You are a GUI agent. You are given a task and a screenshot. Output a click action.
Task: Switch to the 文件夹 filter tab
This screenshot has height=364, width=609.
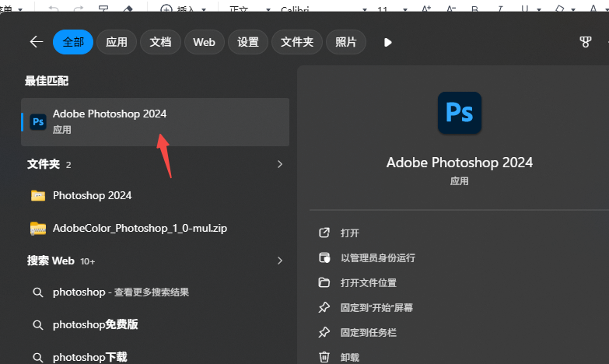pos(297,42)
